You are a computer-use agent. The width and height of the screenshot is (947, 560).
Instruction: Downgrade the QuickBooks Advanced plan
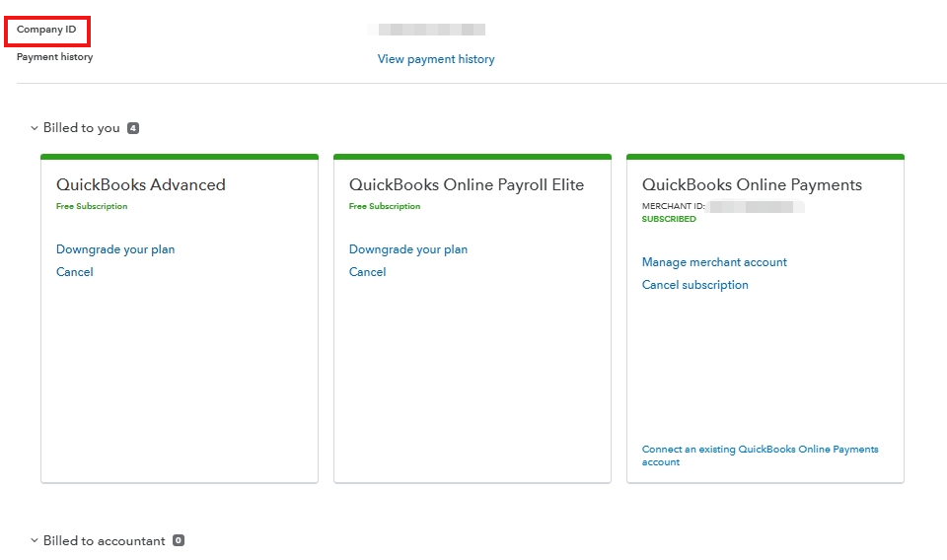click(115, 249)
